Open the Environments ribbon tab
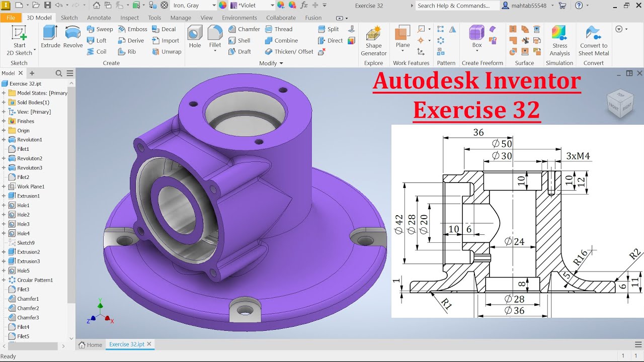 point(239,18)
